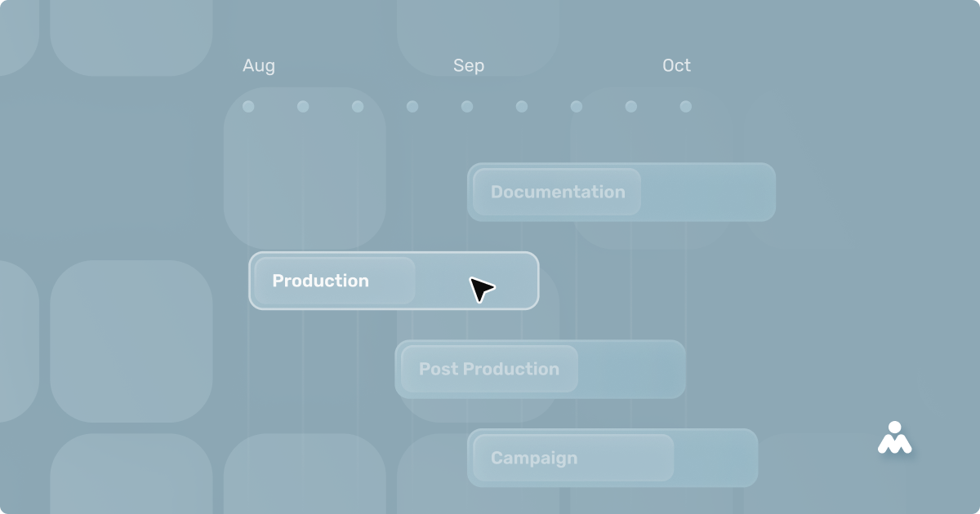Click the unlabeled right end of Documentation bar
The width and height of the screenshot is (980, 514).
coord(707,192)
